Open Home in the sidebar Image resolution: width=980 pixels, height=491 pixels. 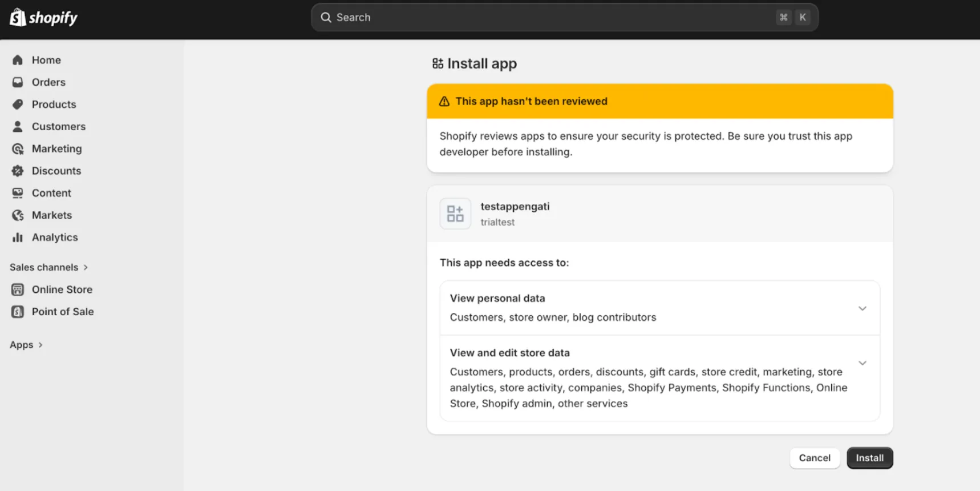(46, 60)
